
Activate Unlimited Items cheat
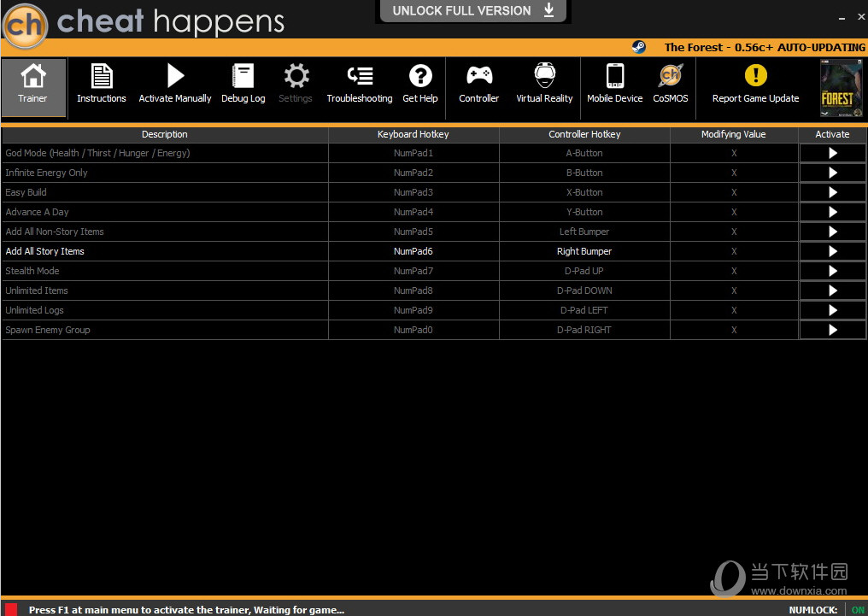pos(833,290)
